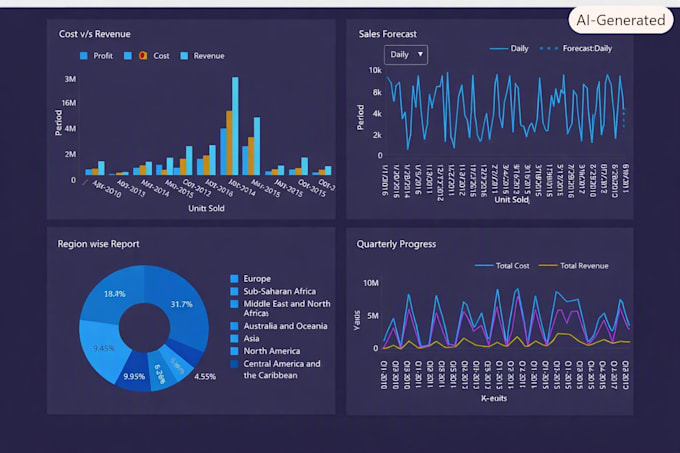Click the Sales Forecast panel title
680x453 pixels.
(387, 34)
